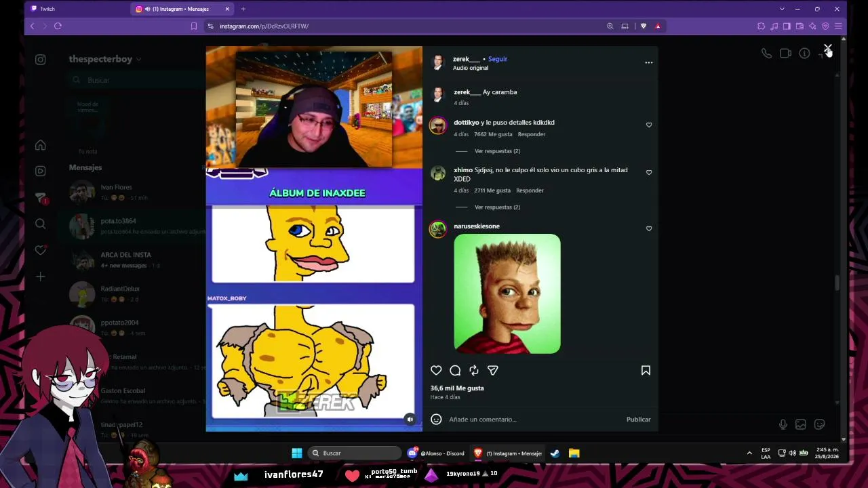The width and height of the screenshot is (868, 488).
Task: Click the Buscar field in messages
Action: pyautogui.click(x=136, y=80)
